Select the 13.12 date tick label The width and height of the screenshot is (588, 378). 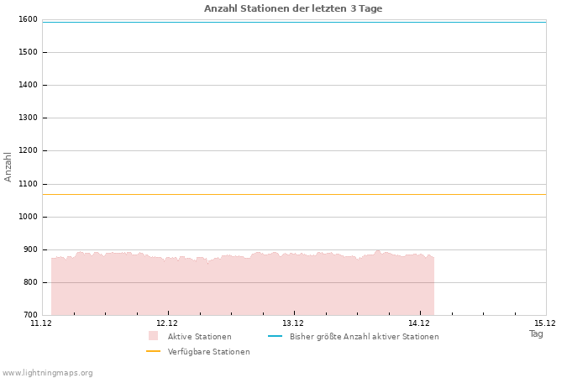pos(293,323)
